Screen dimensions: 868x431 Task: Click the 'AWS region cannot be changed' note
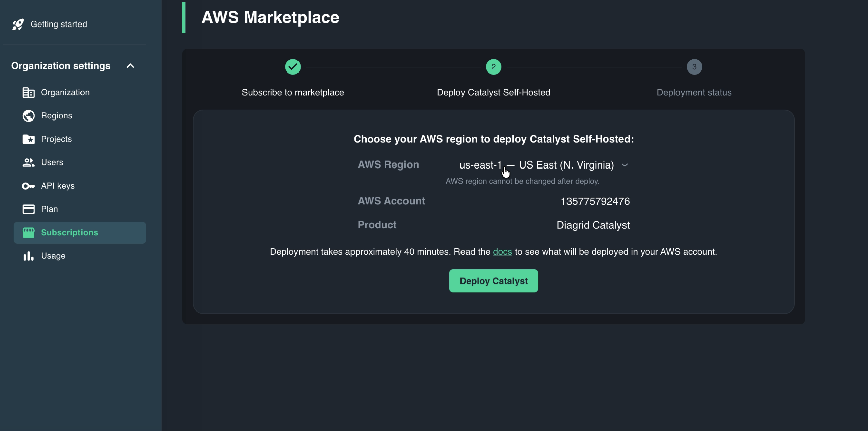[522, 181]
